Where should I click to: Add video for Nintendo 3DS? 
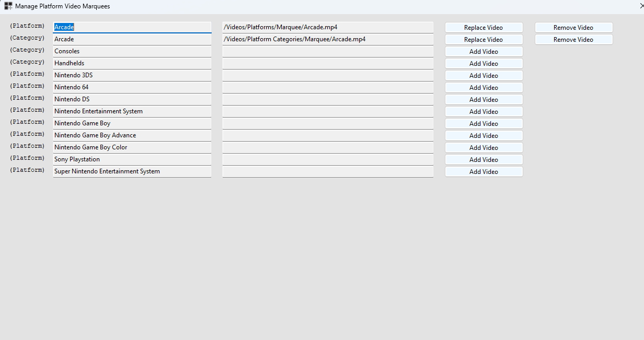484,76
